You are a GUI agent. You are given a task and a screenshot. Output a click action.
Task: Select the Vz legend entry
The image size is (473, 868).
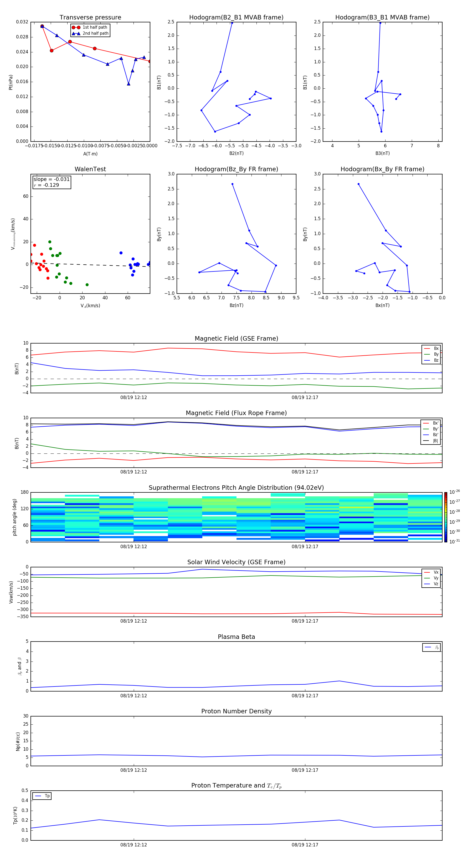tap(431, 584)
